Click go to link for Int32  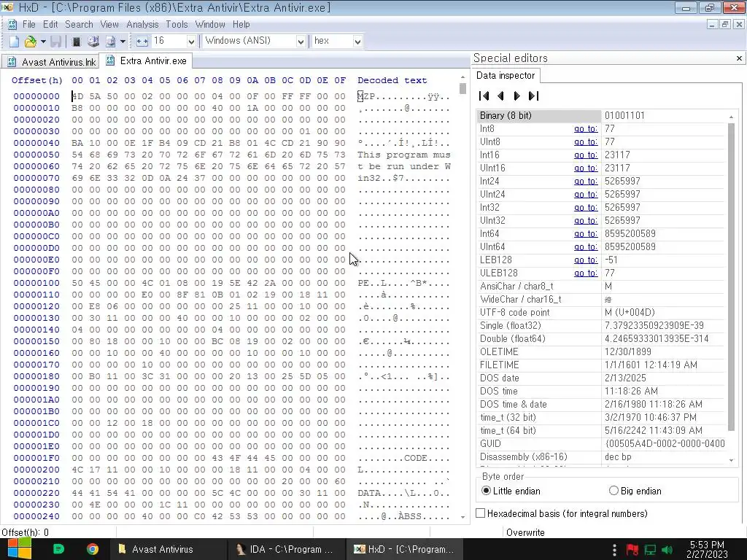click(x=586, y=208)
